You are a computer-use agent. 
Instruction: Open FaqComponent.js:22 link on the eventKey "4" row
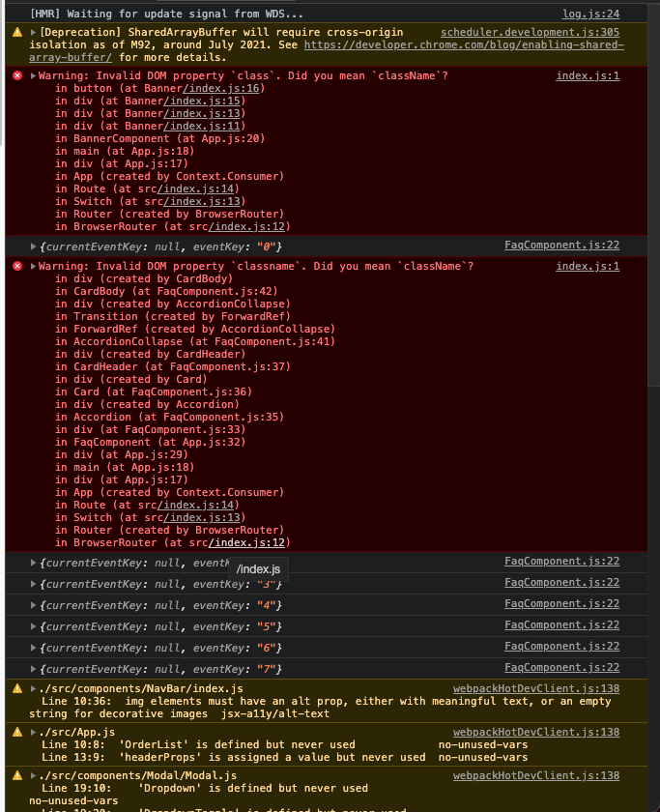pyautogui.click(x=561, y=604)
